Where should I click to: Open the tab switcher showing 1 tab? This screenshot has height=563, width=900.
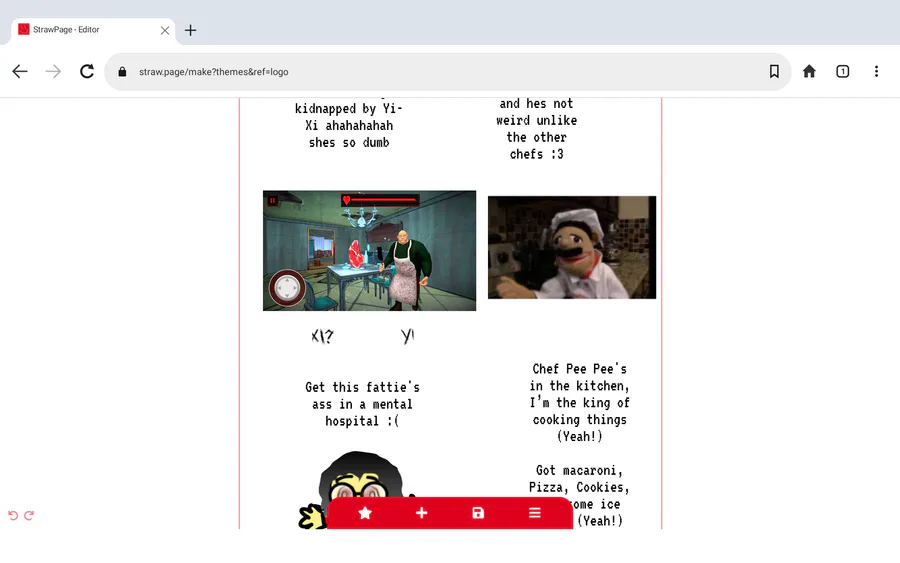click(x=843, y=71)
